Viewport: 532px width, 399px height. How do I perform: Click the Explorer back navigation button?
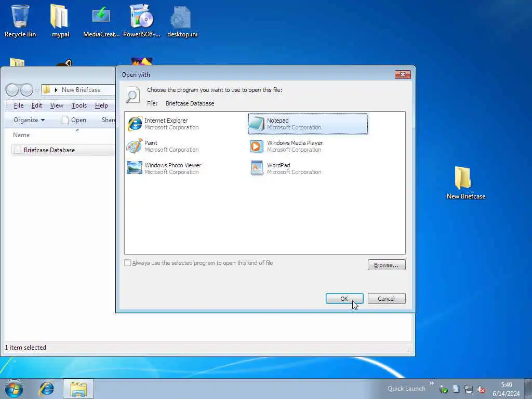coord(12,90)
